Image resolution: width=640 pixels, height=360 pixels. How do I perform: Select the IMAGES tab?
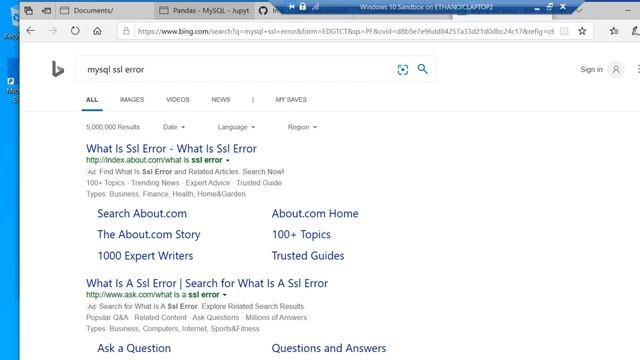click(132, 100)
